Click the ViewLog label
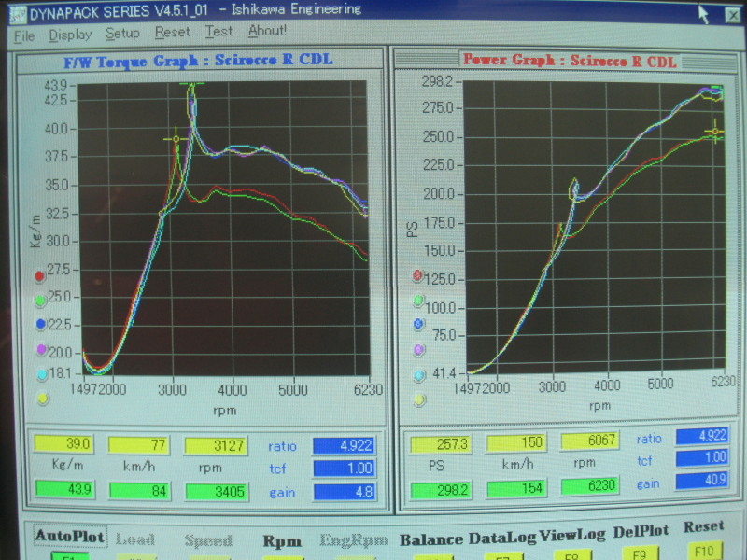This screenshot has width=747, height=560. click(x=572, y=535)
